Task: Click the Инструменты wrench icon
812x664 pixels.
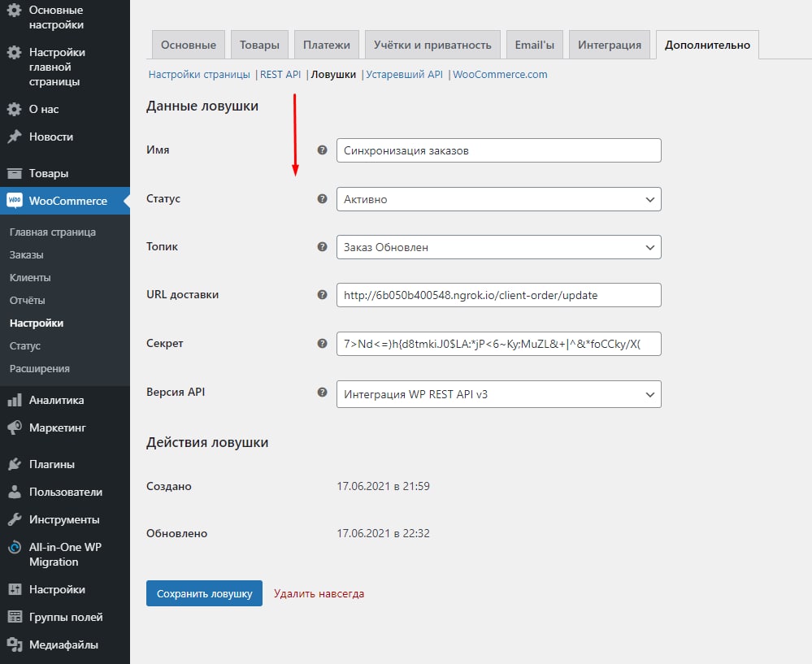Action: (x=14, y=519)
